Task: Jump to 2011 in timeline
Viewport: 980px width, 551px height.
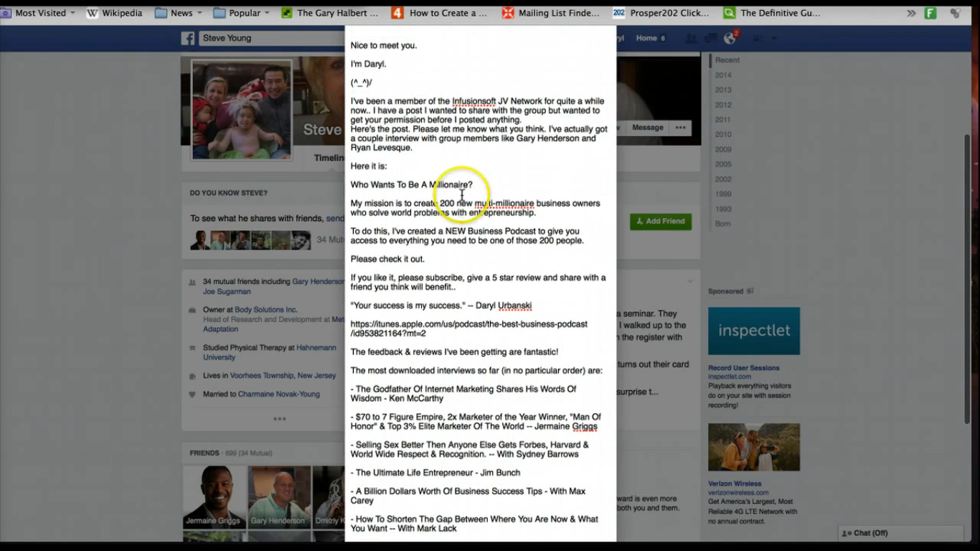Action: point(723,120)
